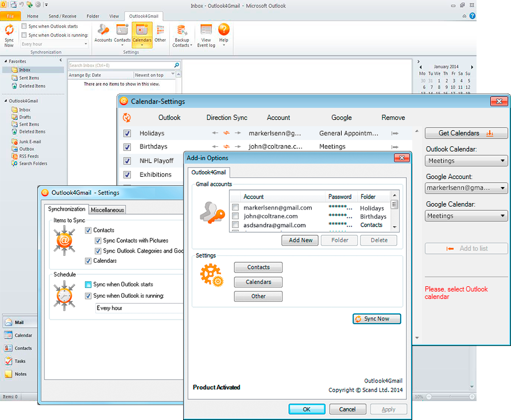Screen dimensions: 511x420
Task: Click the blue help question mark icon
Action: 472,16
